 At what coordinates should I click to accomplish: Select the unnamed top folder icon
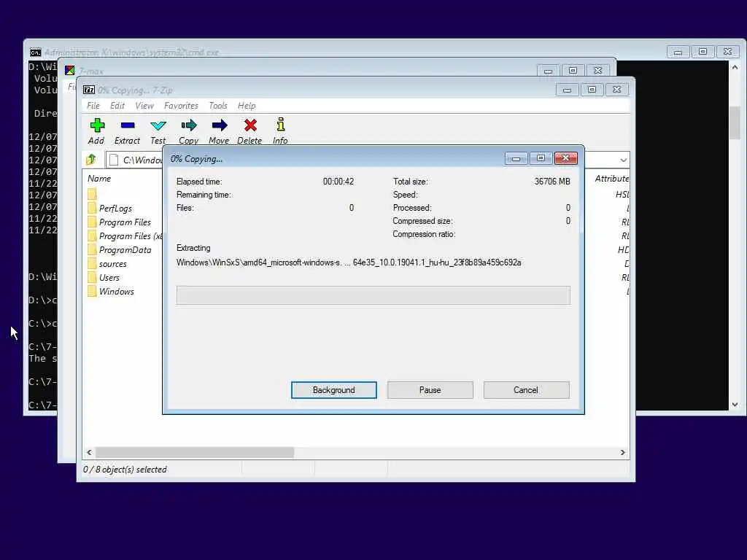point(92,194)
